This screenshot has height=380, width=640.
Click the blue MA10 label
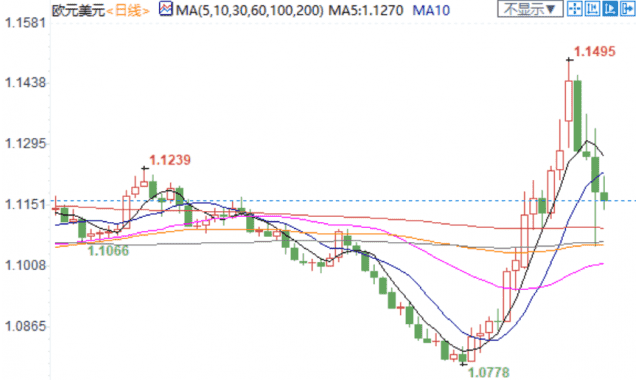(x=431, y=10)
